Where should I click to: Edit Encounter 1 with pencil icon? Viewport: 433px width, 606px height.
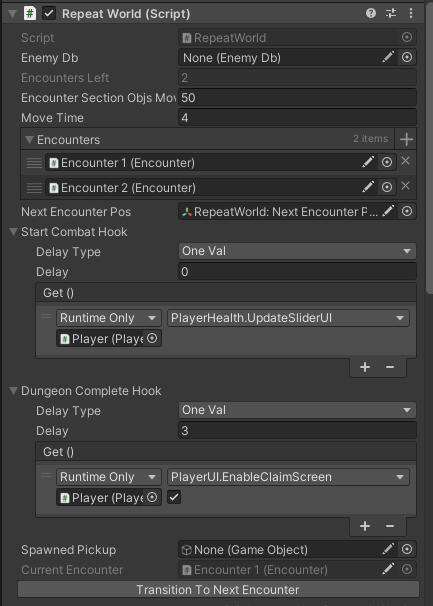coord(368,162)
